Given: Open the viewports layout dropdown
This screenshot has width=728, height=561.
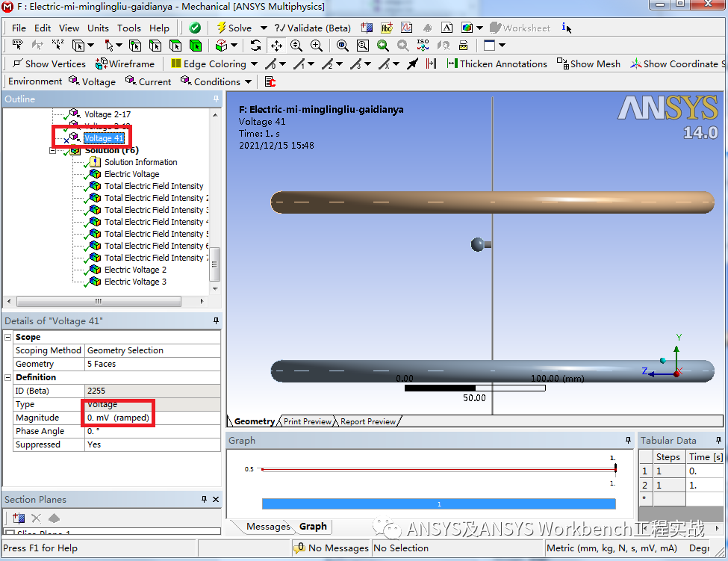Looking at the screenshot, I should click(502, 46).
